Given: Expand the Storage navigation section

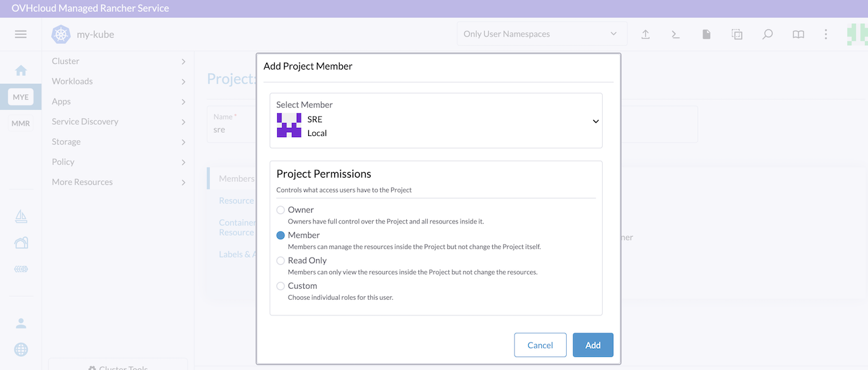Looking at the screenshot, I should tap(118, 142).
